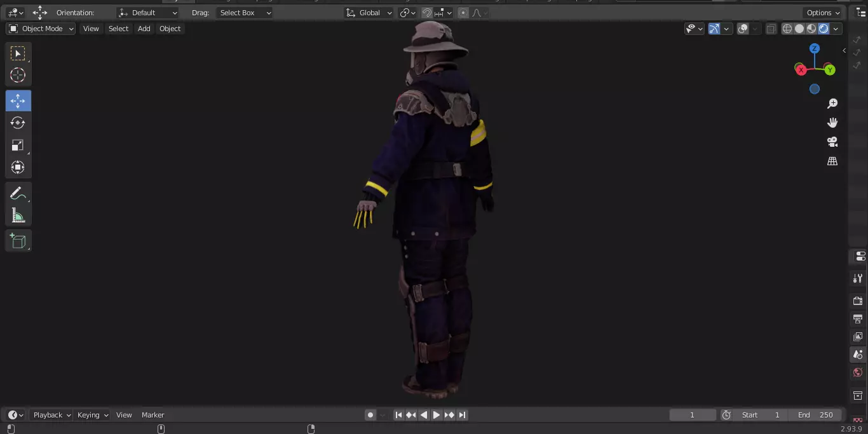The height and width of the screenshot is (434, 868).
Task: Open Orientation Default dropdown
Action: (148, 13)
